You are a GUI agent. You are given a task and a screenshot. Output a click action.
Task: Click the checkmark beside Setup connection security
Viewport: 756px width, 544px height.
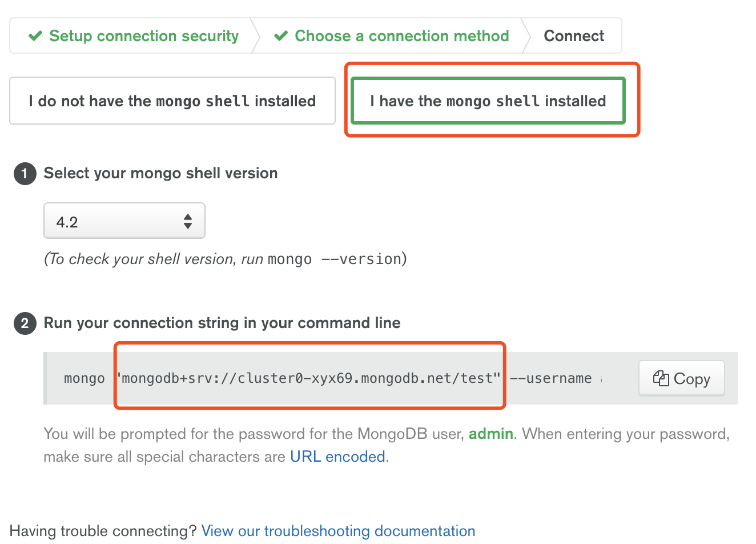click(35, 36)
